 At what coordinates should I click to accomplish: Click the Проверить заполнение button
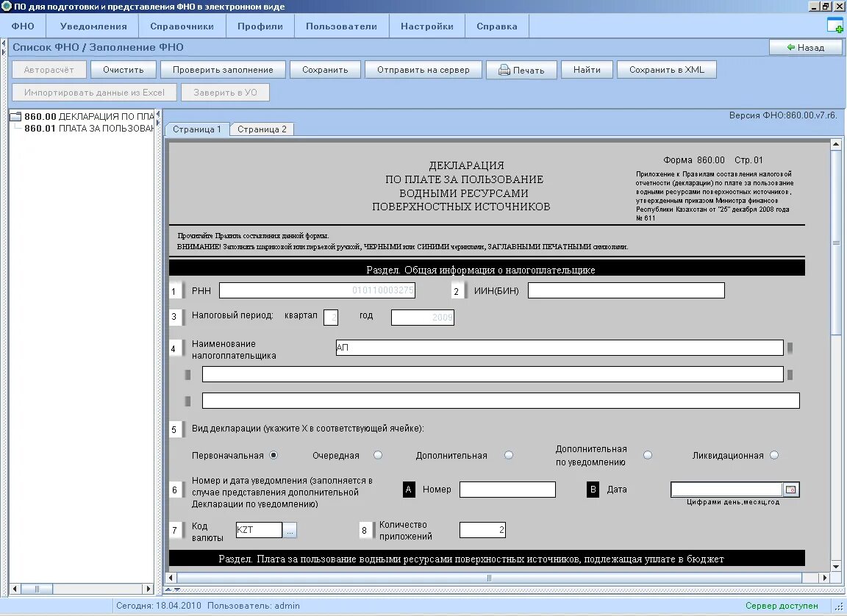pos(224,69)
